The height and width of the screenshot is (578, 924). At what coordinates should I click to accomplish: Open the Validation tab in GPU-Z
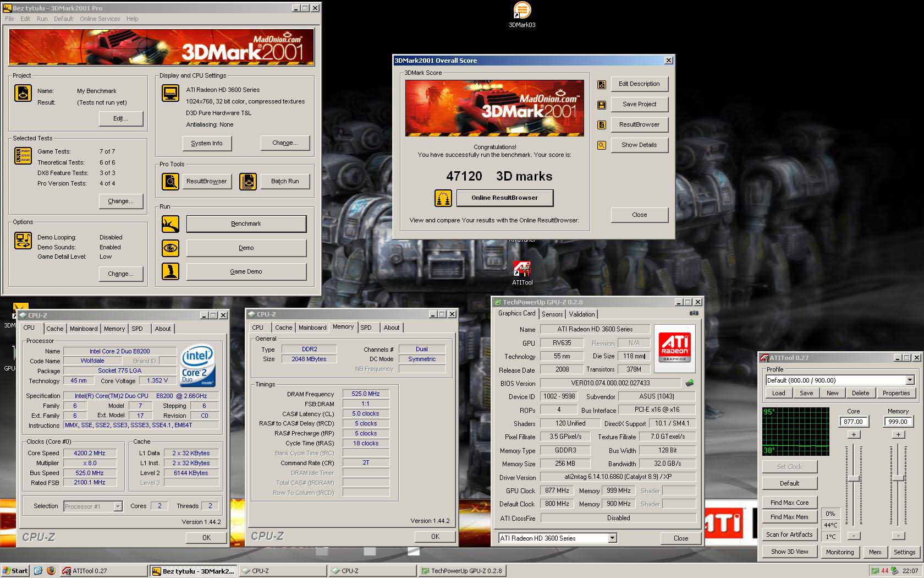[x=581, y=314]
